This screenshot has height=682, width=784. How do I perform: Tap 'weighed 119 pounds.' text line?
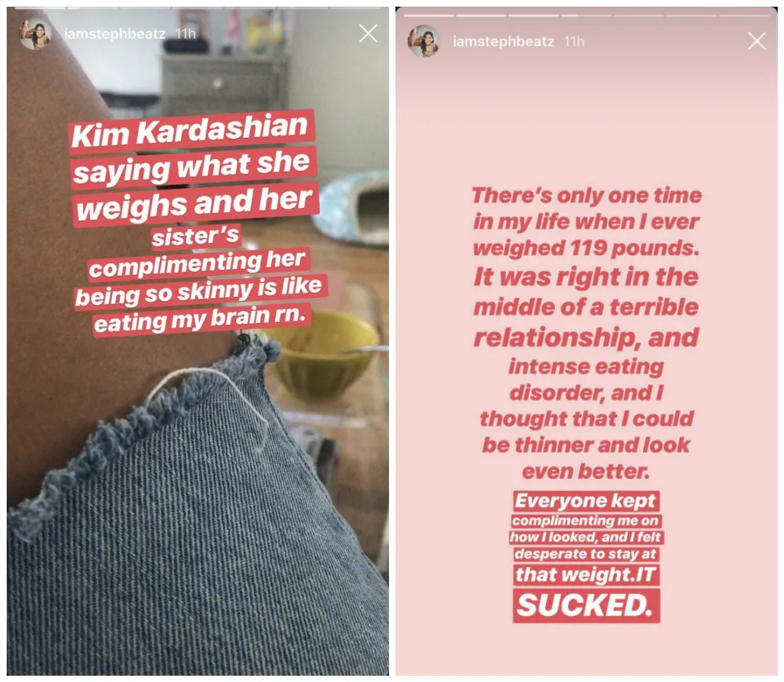coord(586,248)
